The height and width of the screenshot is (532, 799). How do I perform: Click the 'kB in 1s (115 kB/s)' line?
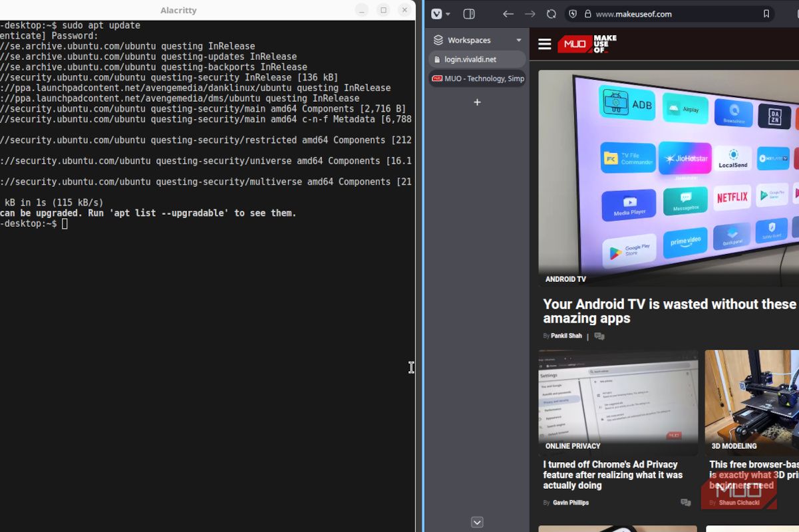(53, 203)
